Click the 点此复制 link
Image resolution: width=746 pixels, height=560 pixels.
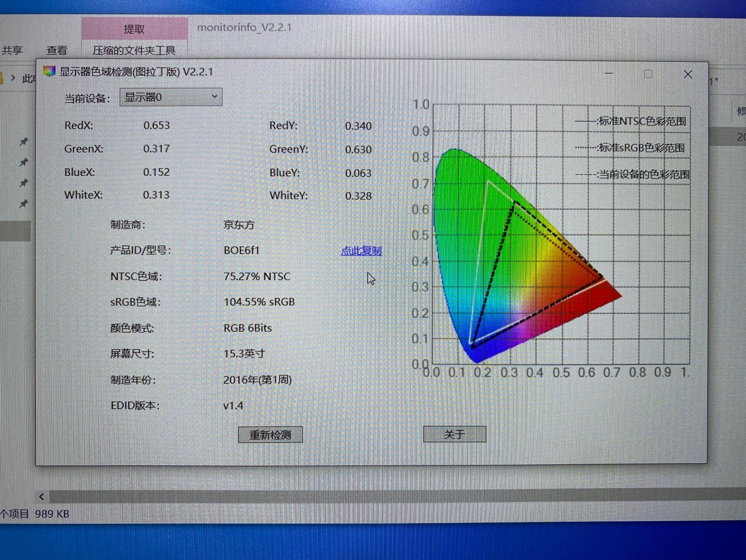[x=361, y=250]
